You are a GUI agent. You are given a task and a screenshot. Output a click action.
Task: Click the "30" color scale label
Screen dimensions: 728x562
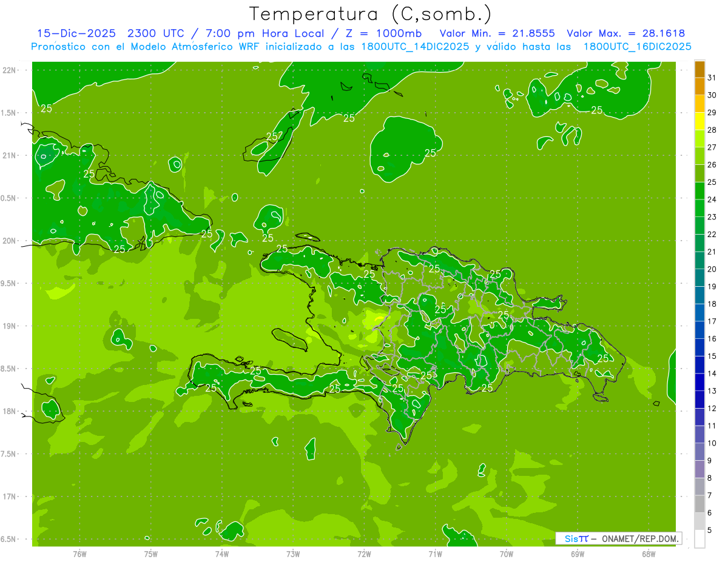(x=712, y=95)
